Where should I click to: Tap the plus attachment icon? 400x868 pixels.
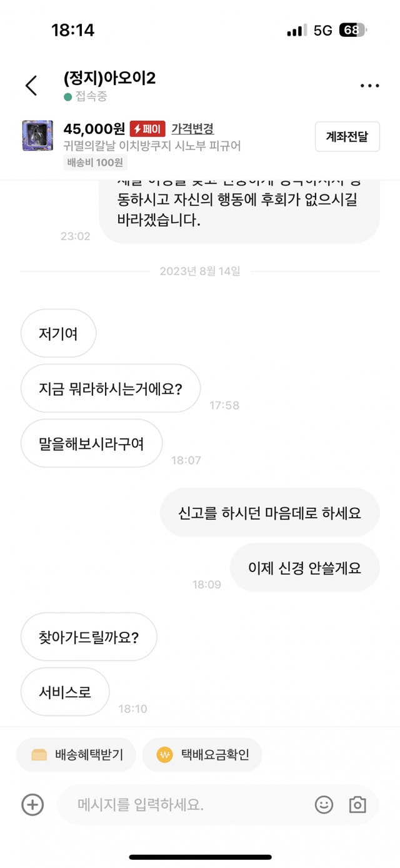tap(32, 804)
